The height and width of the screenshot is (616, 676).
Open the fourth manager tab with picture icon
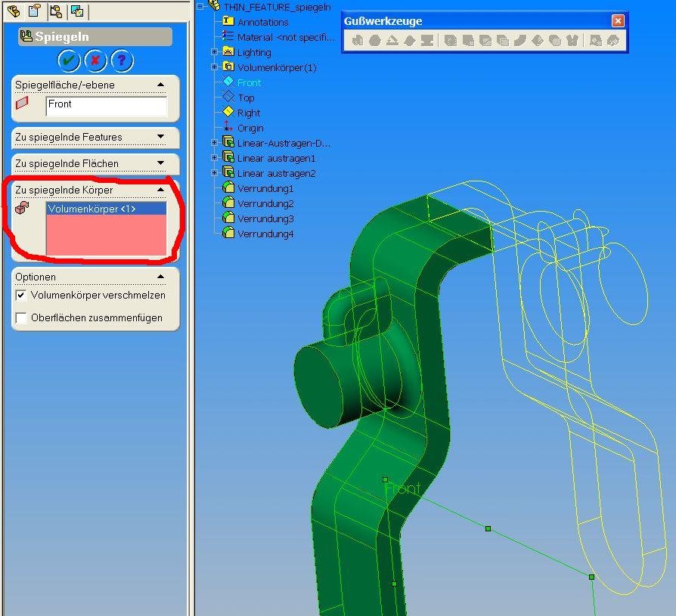coord(77,11)
